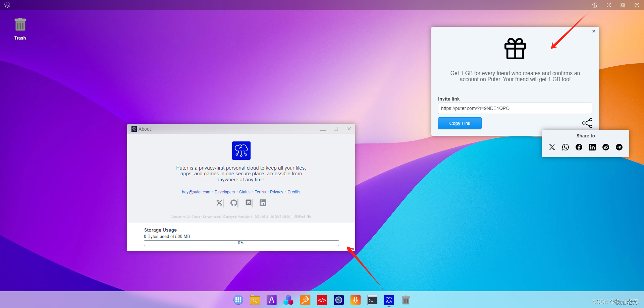The height and width of the screenshot is (308, 644).
Task: Open the Privacy link
Action: [x=277, y=192]
